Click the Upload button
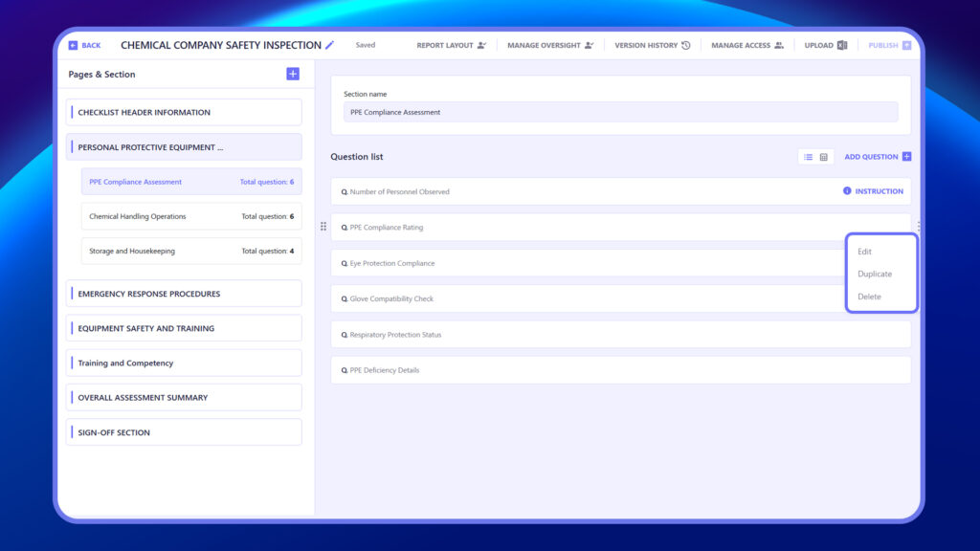Viewport: 980px width, 551px height. tap(825, 45)
